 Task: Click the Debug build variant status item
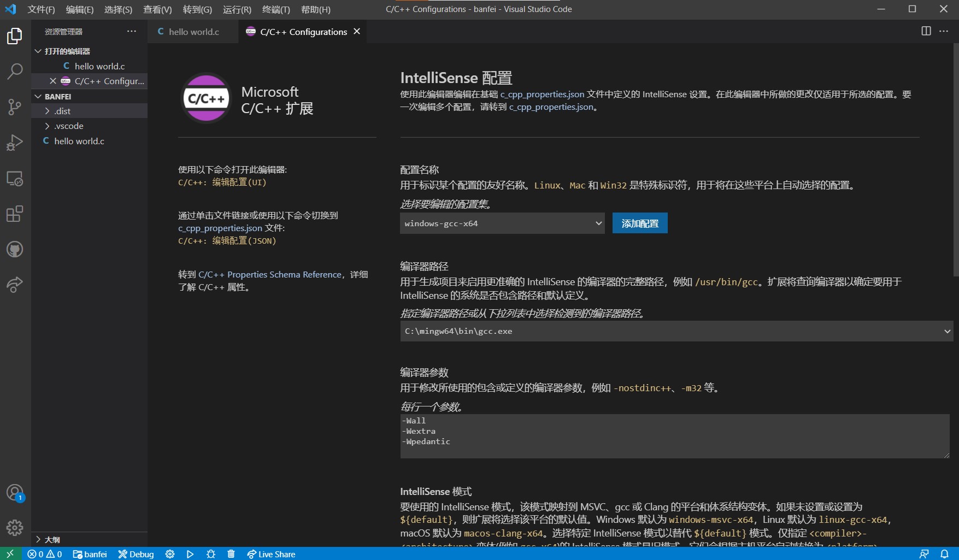[136, 554]
